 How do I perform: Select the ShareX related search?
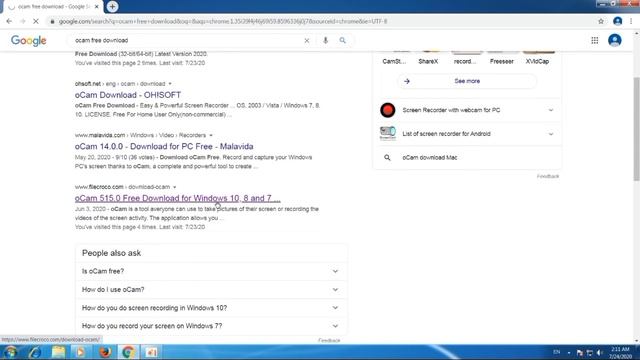point(428,61)
